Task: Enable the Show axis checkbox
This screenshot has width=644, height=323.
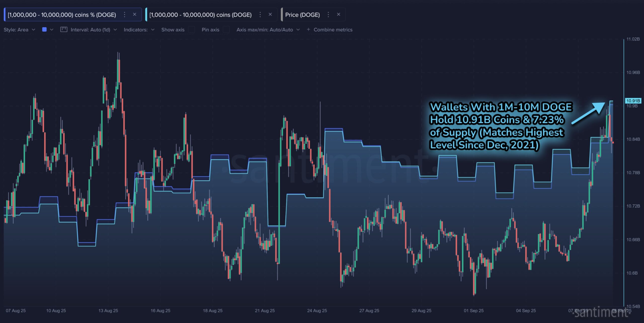Action: [x=191, y=30]
